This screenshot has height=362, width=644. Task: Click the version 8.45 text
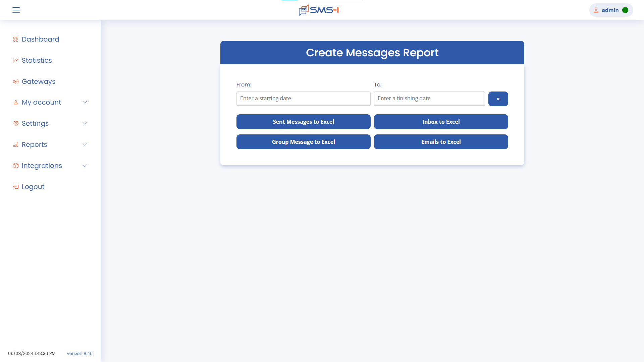tap(80, 353)
